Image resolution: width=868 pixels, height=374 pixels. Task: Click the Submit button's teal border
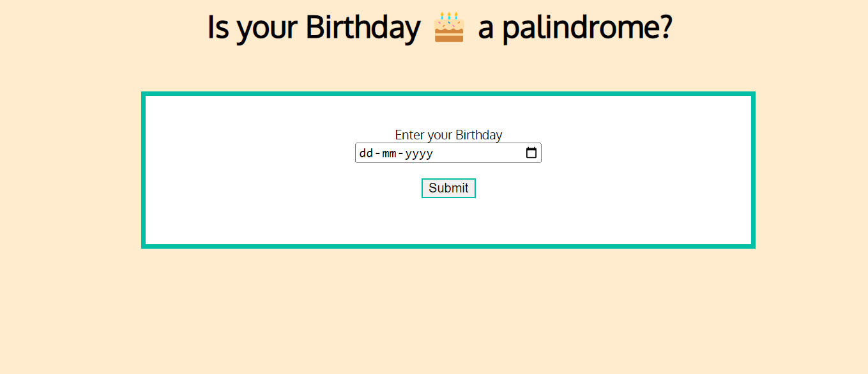[x=448, y=179]
